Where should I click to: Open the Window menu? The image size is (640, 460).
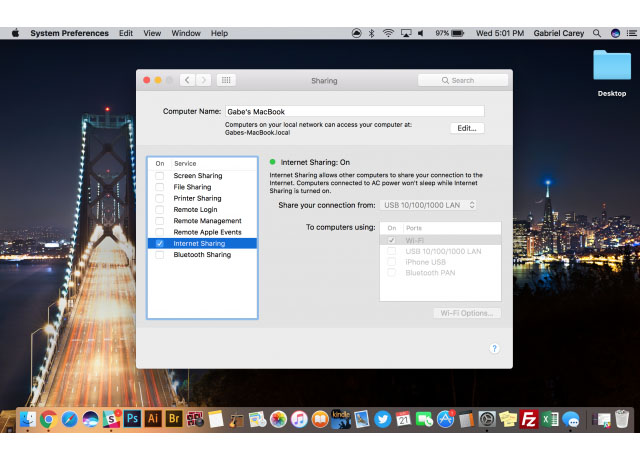click(185, 33)
